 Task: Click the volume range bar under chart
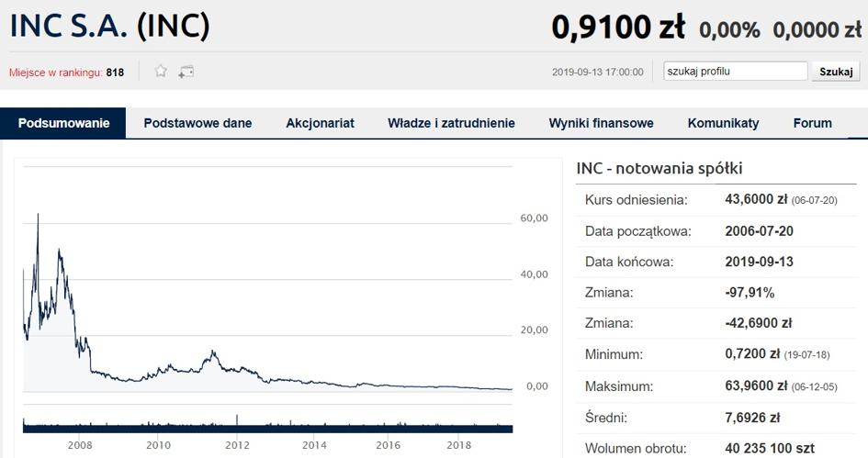click(x=268, y=428)
